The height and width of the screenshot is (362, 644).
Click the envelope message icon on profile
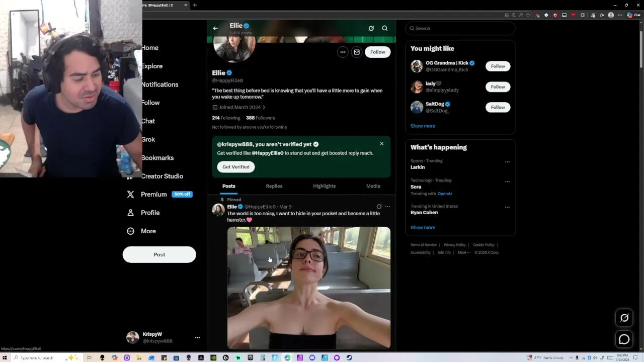click(357, 52)
